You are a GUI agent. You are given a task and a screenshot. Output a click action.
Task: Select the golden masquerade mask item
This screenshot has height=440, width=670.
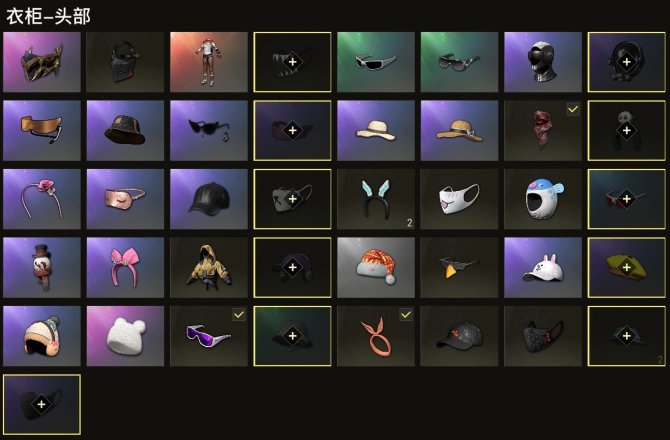41,62
